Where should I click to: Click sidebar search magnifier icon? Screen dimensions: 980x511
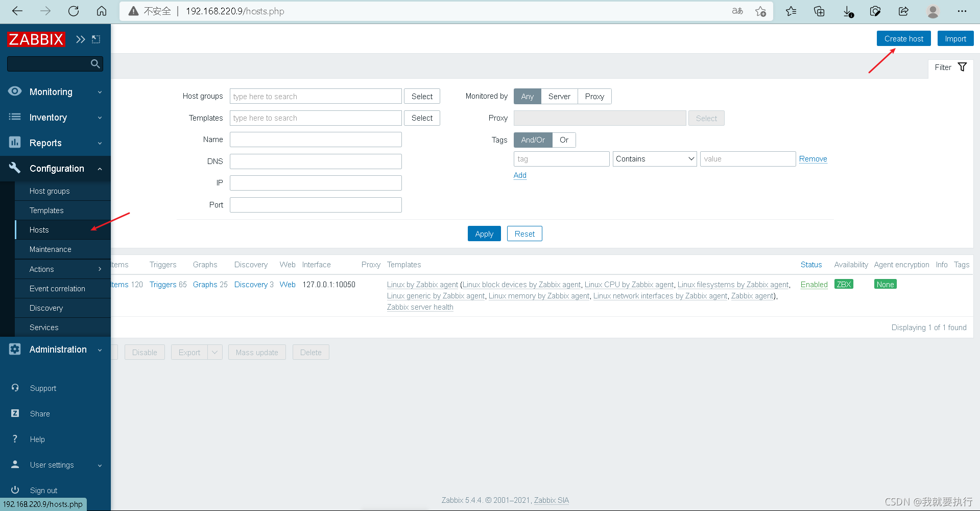click(x=95, y=64)
